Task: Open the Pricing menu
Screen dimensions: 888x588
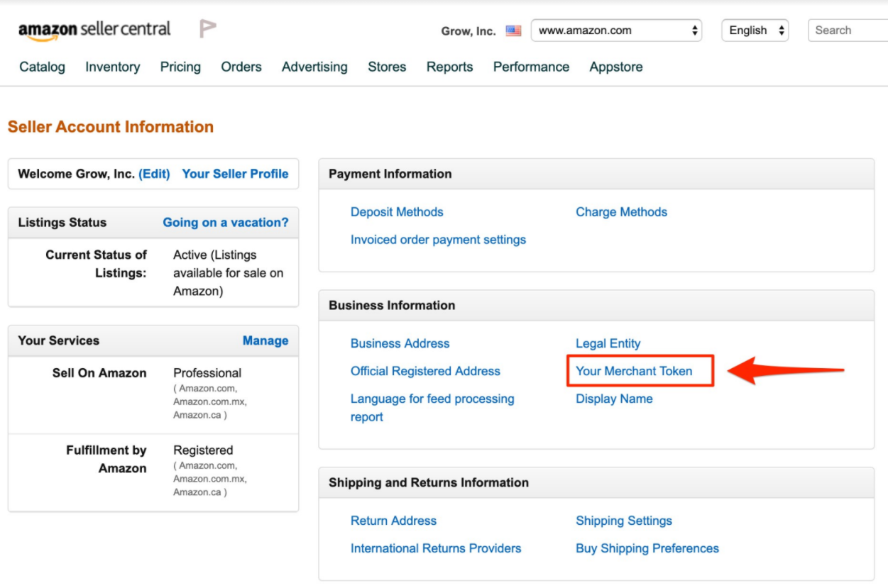Action: coord(180,67)
